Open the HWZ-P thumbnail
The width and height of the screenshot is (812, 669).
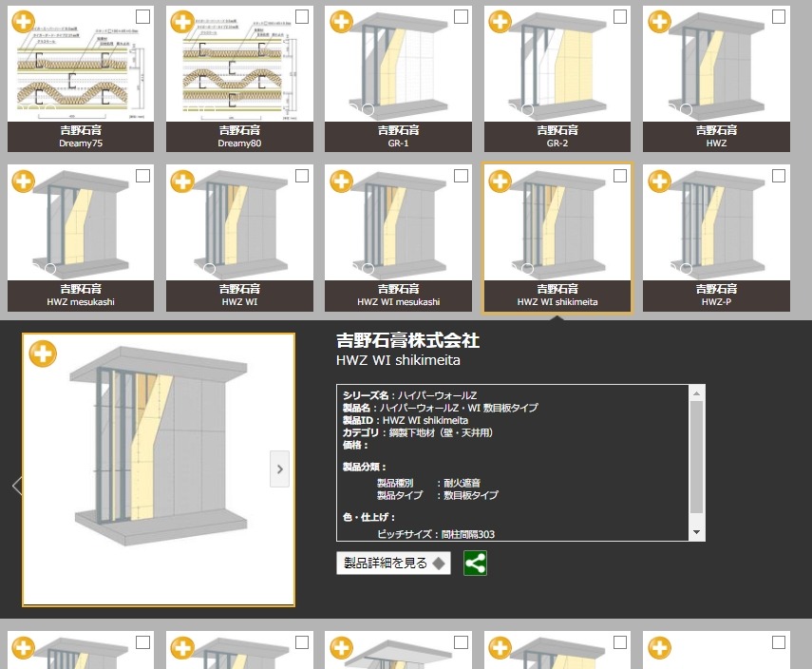(716, 222)
